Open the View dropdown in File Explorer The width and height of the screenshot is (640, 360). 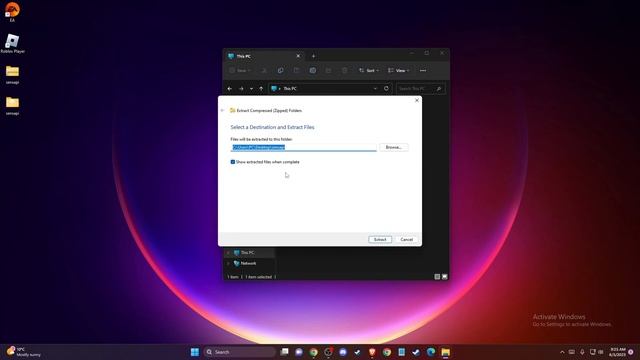coord(399,71)
